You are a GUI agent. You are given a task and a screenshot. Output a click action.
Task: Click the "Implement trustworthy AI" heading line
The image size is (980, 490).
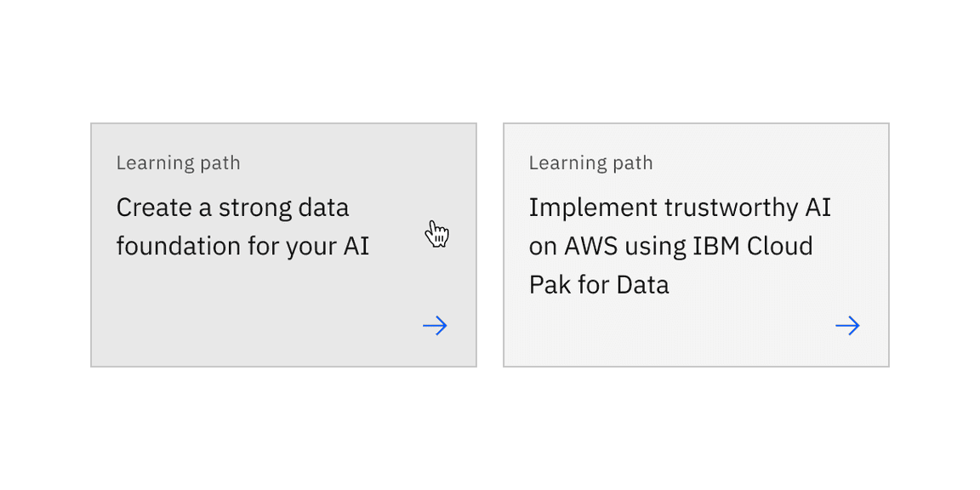[680, 208]
